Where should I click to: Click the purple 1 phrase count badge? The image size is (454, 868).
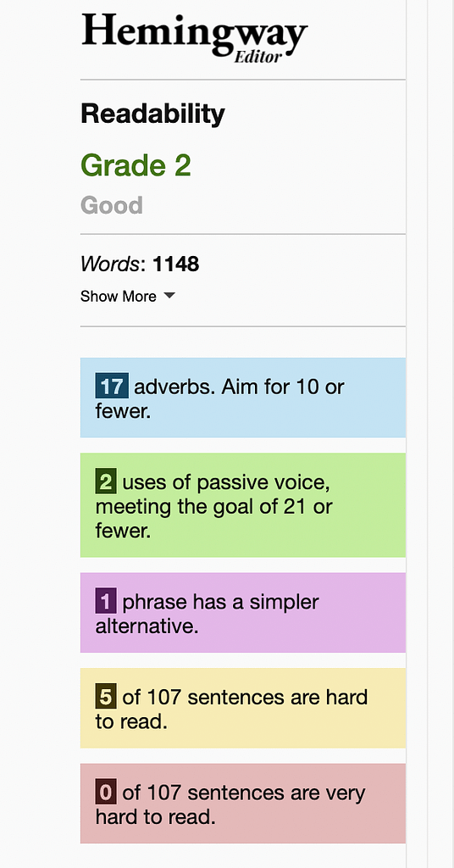[x=106, y=602]
